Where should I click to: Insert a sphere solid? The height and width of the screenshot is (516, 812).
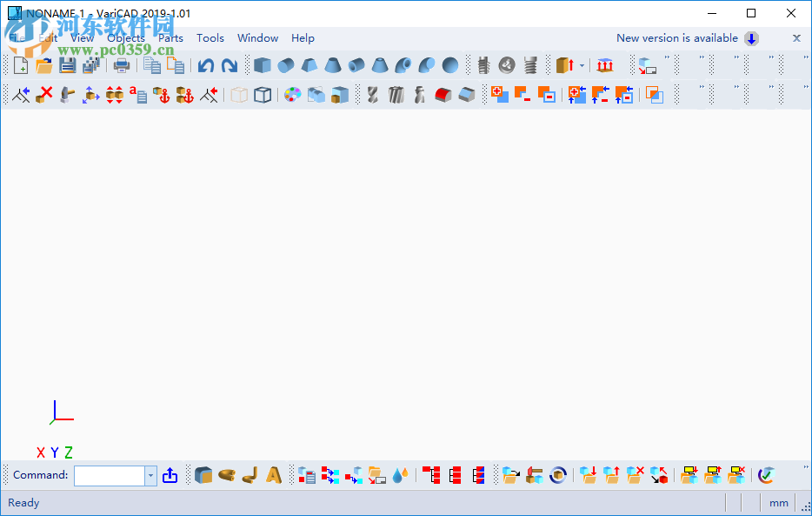click(450, 65)
